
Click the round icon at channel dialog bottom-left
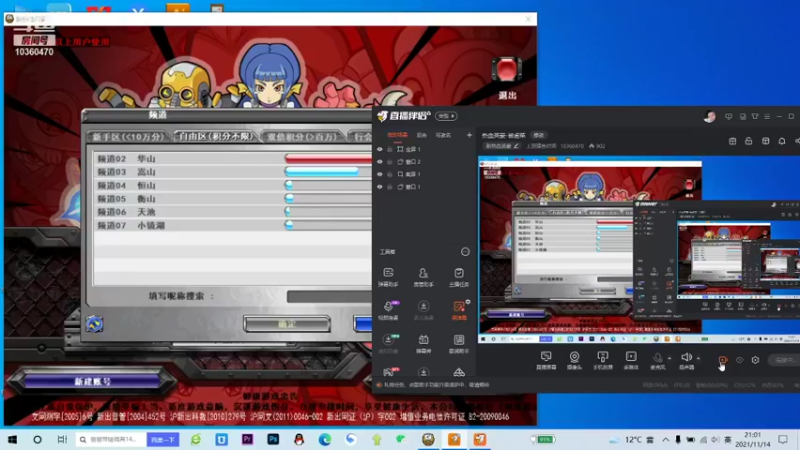tap(94, 323)
